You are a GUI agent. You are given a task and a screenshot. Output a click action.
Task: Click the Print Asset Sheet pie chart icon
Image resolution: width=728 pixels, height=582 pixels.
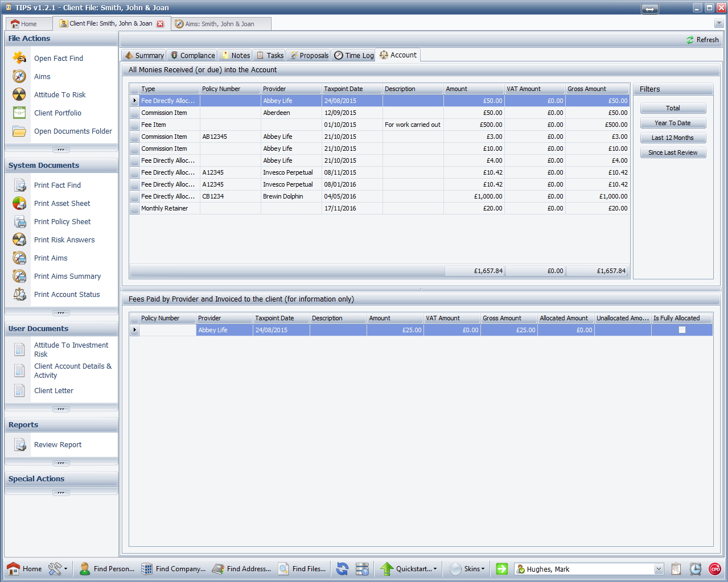[x=19, y=203]
